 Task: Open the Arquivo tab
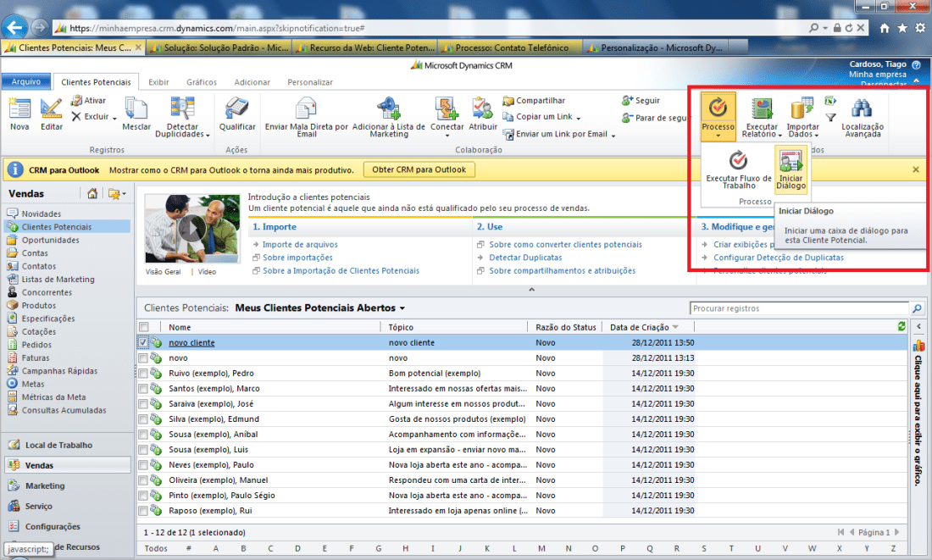(x=26, y=82)
